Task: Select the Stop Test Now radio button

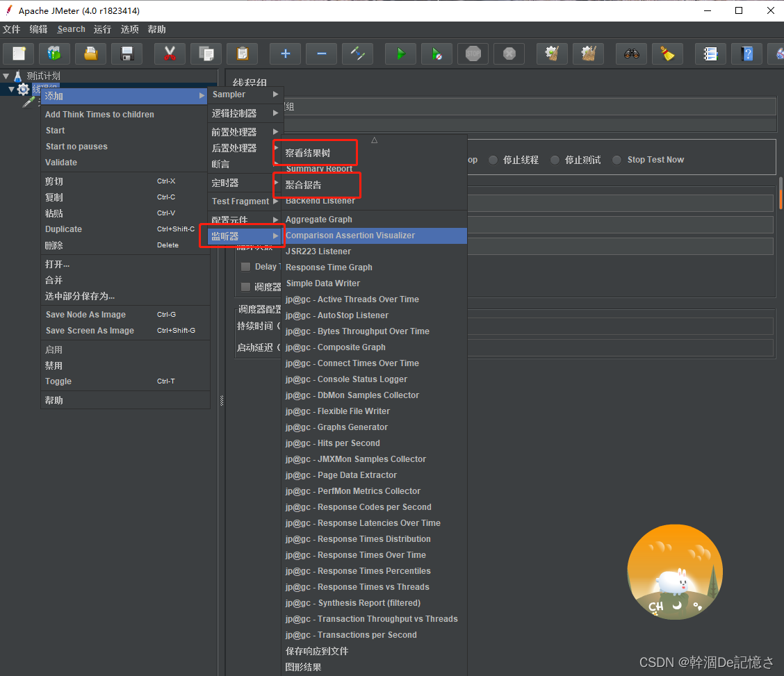Action: (617, 160)
